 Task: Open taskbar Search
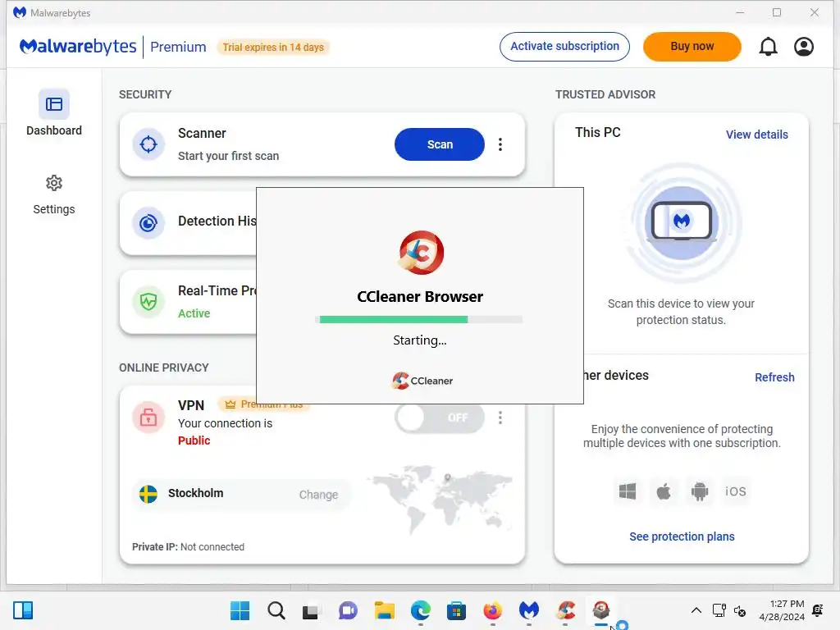[x=276, y=610]
